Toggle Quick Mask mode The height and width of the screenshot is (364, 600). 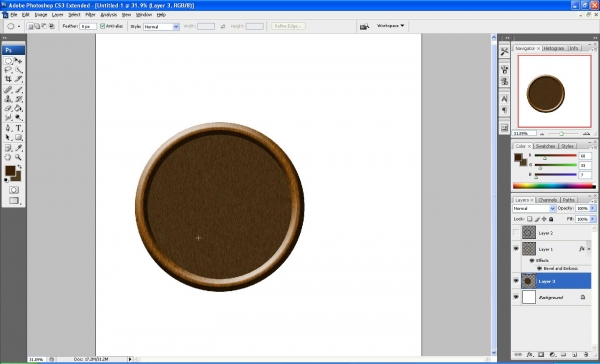pyautogui.click(x=14, y=190)
